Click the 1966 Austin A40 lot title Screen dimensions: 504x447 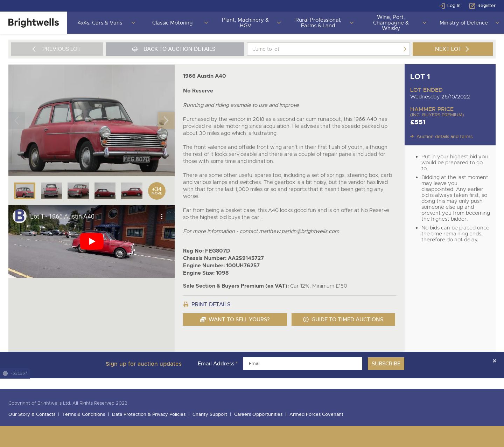click(x=204, y=76)
